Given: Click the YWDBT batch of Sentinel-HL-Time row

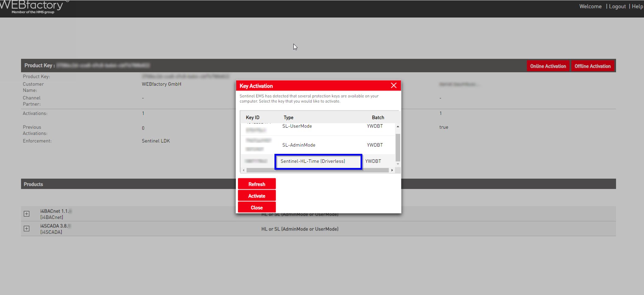Looking at the screenshot, I should [x=373, y=161].
